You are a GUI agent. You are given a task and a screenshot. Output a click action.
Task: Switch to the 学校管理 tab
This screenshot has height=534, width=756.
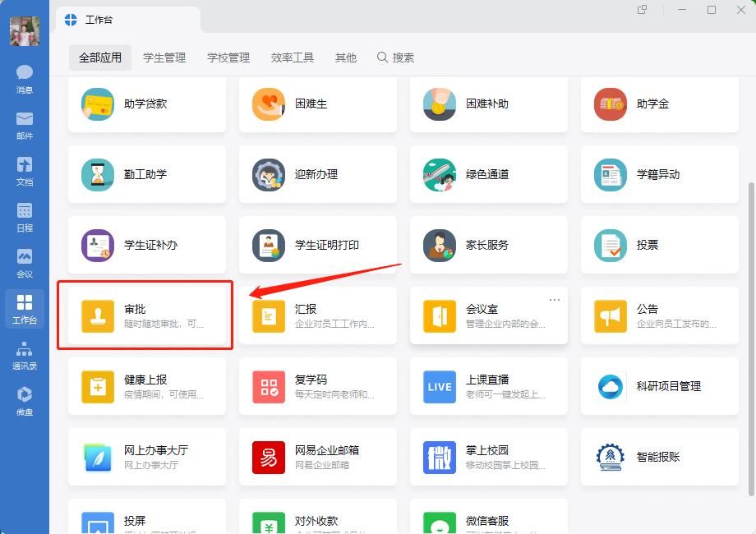point(228,58)
